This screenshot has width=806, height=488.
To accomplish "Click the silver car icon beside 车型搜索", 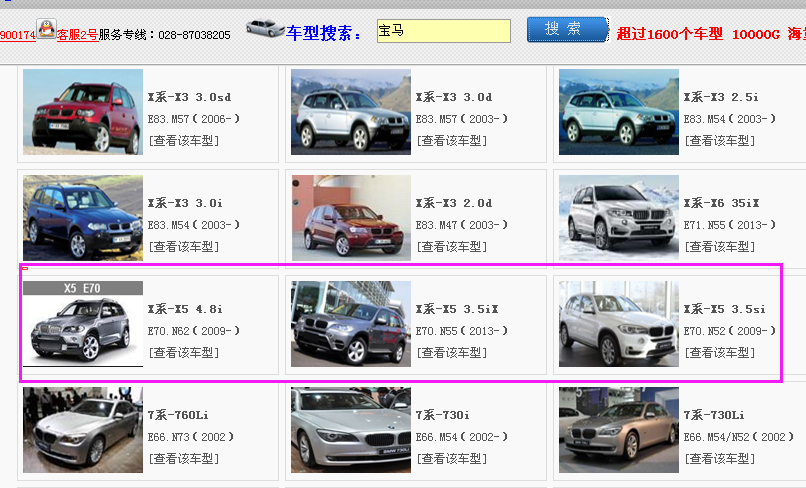I will click(265, 28).
